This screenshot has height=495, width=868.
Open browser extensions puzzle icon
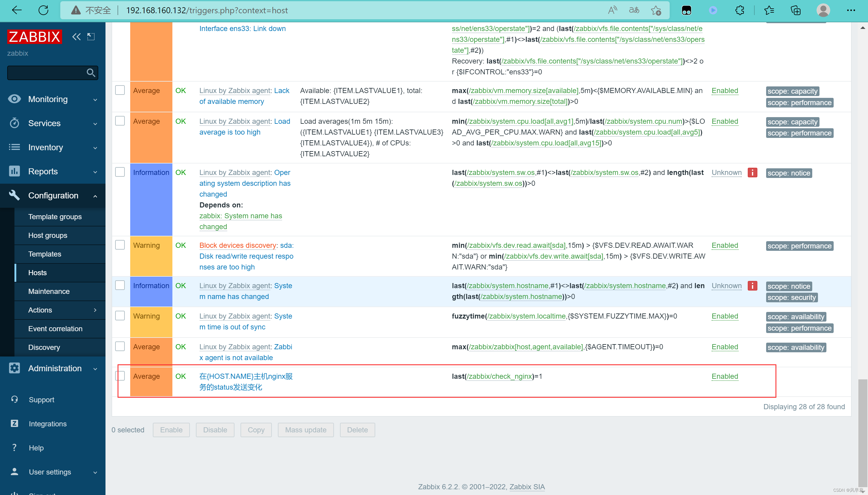739,10
